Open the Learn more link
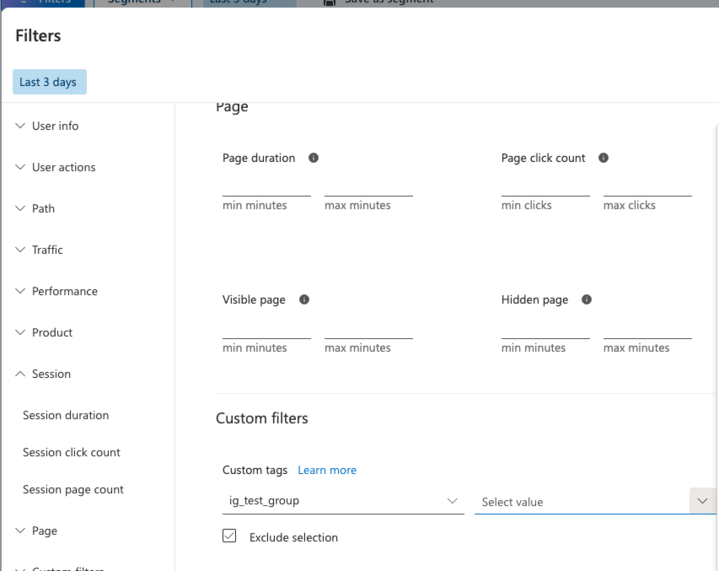The image size is (719, 571). click(x=327, y=470)
